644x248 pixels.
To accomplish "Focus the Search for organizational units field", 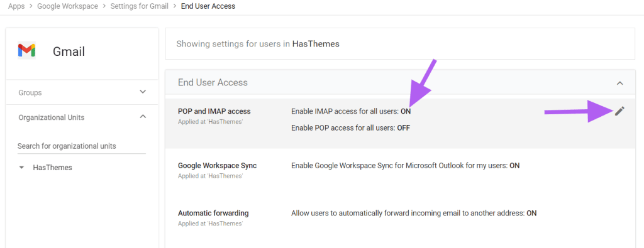I will coord(81,146).
